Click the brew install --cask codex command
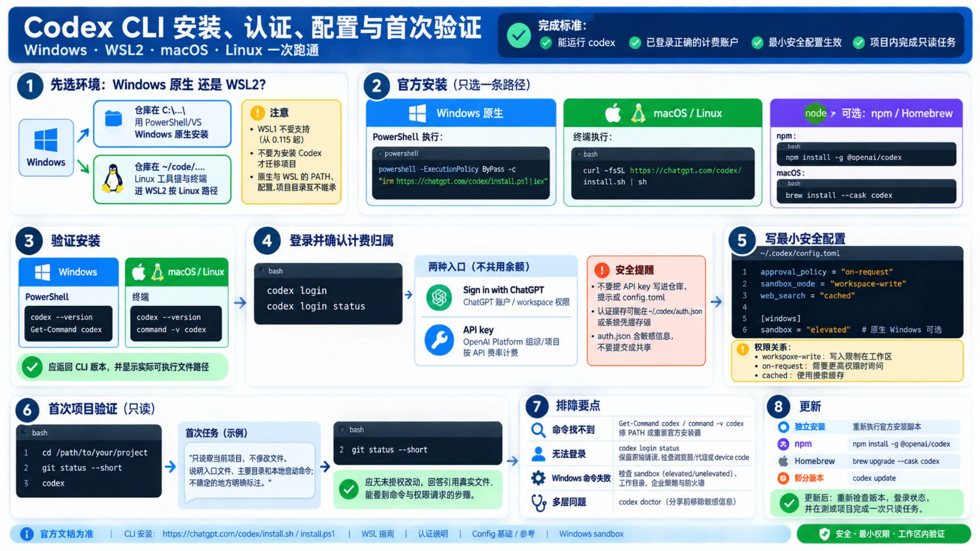This screenshot has height=551, width=980. point(838,195)
